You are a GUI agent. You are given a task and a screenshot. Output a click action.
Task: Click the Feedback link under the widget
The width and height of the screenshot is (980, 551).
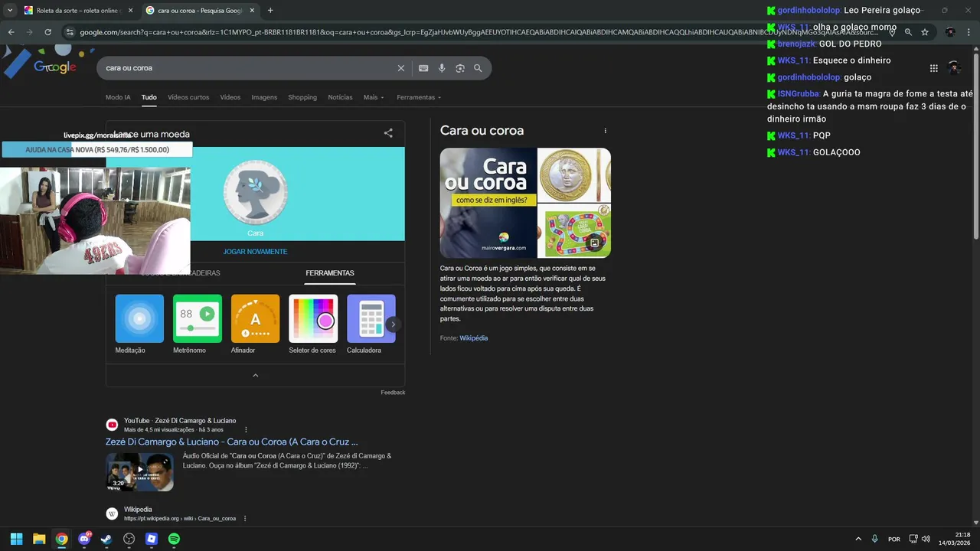point(393,393)
